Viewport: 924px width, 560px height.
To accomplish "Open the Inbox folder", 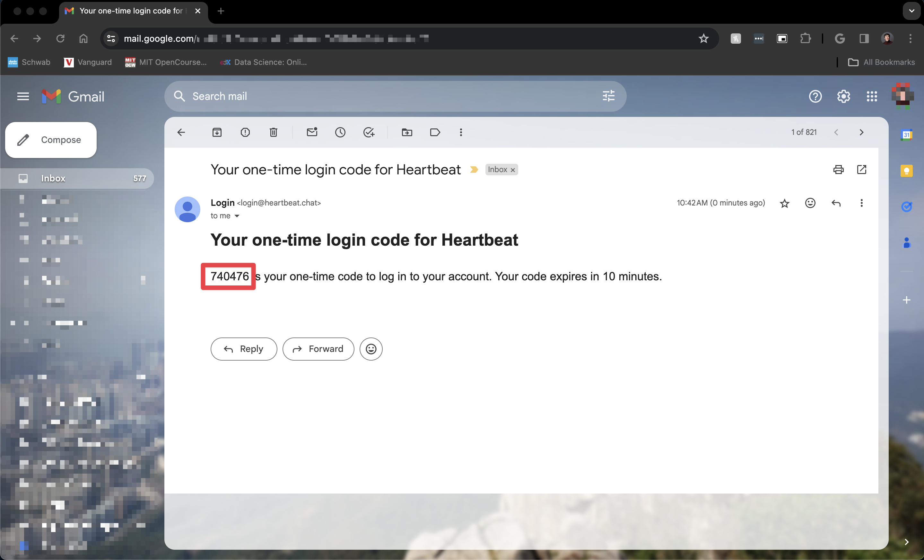I will point(77,178).
